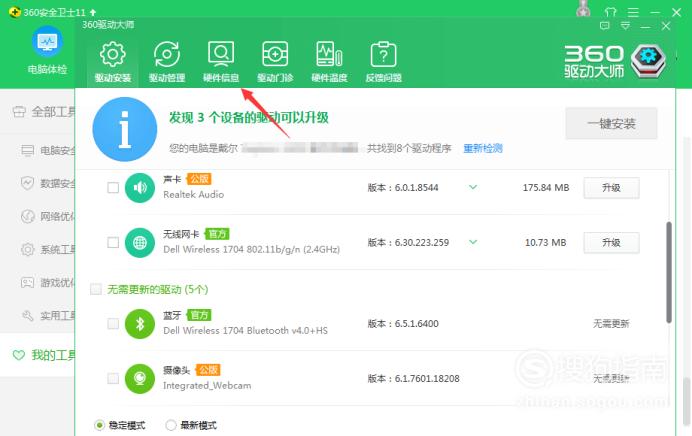Select 全部工具 in the sidebar

[44, 112]
